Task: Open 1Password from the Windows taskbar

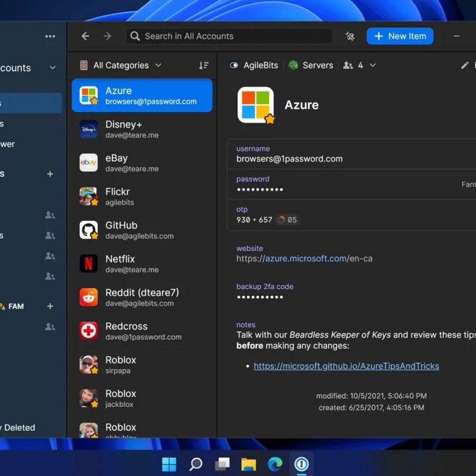Action: pos(301,464)
